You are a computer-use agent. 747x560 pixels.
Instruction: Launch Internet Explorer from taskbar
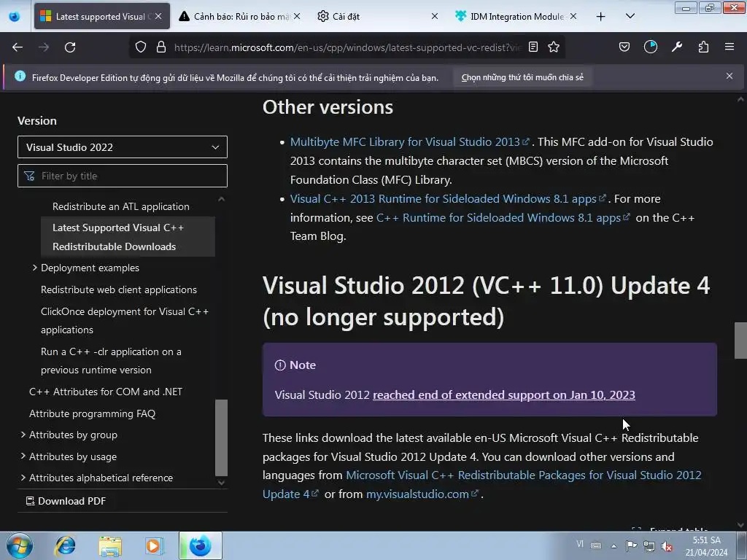pos(65,545)
